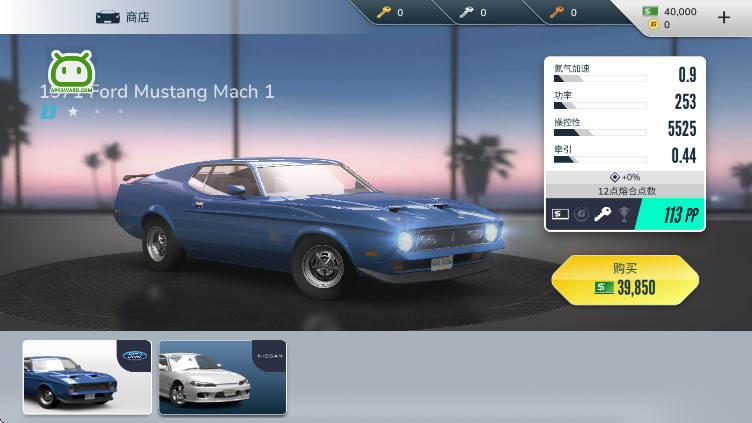Open the 商店 shop tab
The height and width of the screenshot is (423, 752).
coord(138,17)
